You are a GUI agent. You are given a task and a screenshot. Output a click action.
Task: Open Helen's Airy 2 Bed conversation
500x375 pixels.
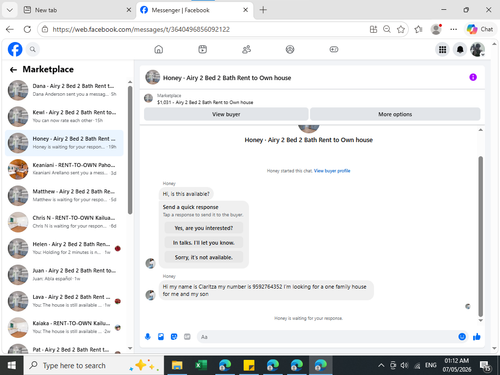coord(64,248)
